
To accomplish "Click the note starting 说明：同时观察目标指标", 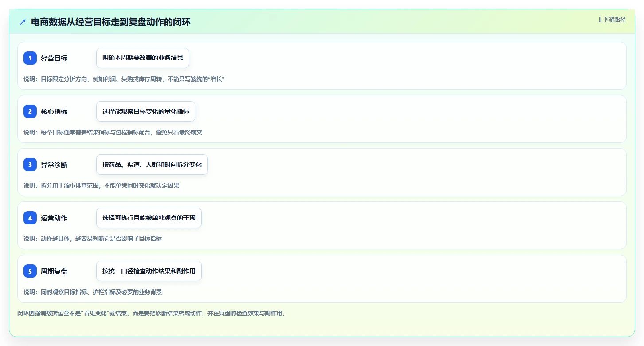I will tap(93, 292).
